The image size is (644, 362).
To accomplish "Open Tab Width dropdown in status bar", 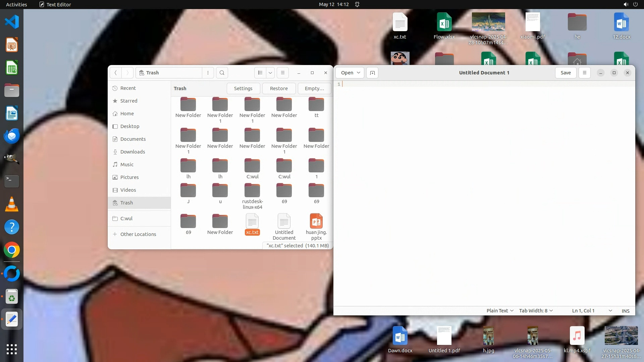I will 536,311.
